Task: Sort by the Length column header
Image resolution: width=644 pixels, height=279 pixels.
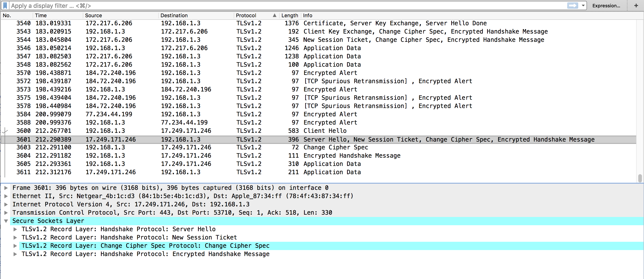Action: tap(289, 15)
